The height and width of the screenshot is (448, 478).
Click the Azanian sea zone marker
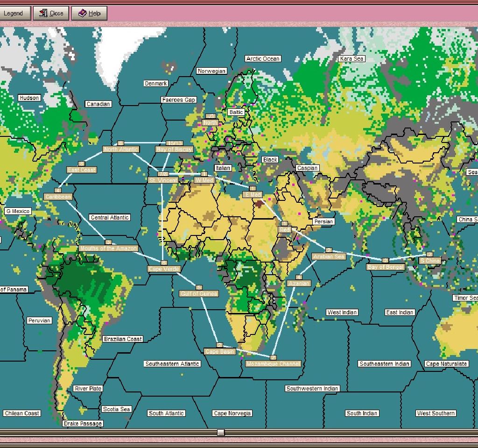coord(299,283)
